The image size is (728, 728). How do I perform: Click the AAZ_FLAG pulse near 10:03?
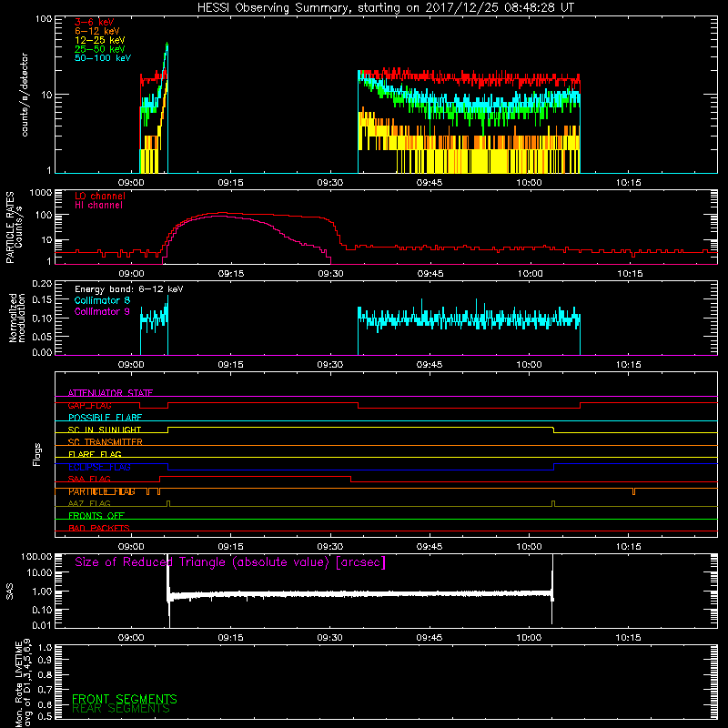point(553,503)
